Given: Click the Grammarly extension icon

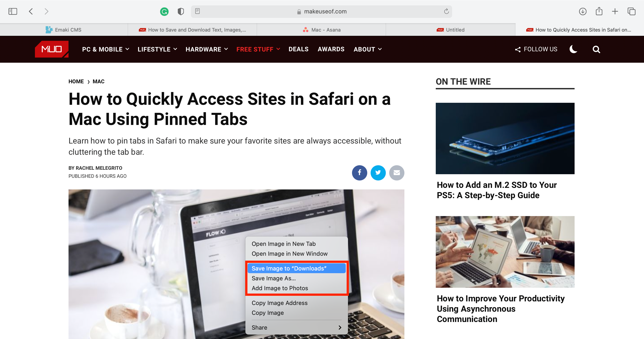Looking at the screenshot, I should (x=164, y=11).
